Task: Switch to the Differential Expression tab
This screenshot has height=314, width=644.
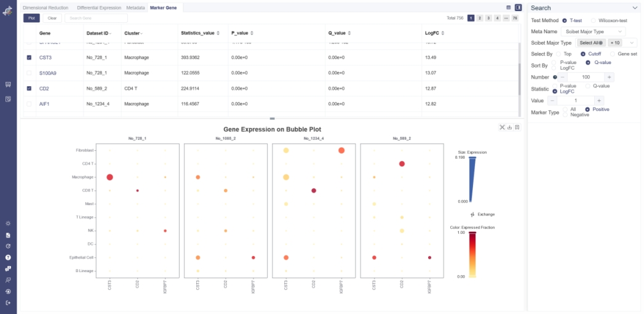Action: pos(99,7)
